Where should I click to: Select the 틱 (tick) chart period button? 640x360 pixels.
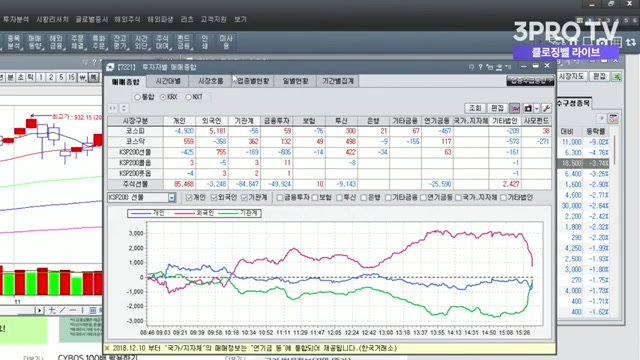coord(31,77)
